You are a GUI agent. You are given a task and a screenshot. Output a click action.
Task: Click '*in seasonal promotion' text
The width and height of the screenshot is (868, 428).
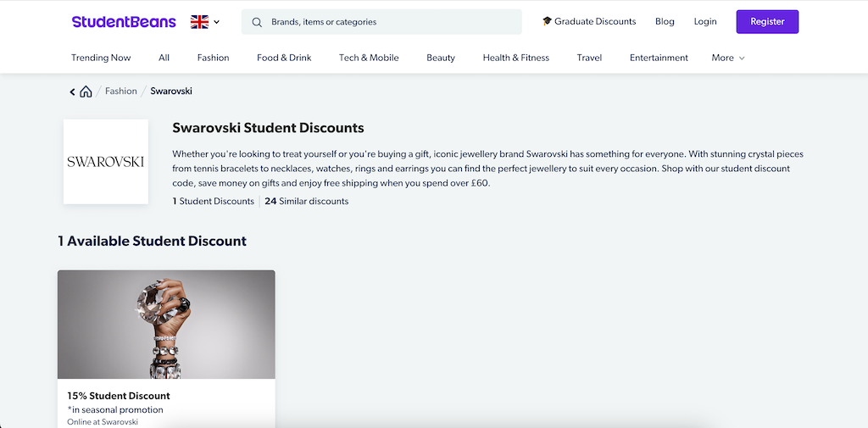coord(115,409)
